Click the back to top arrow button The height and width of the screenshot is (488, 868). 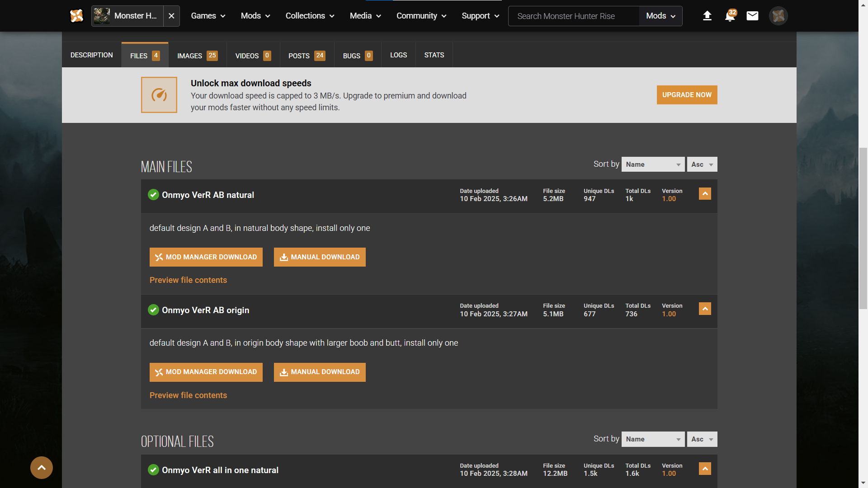pyautogui.click(x=42, y=468)
